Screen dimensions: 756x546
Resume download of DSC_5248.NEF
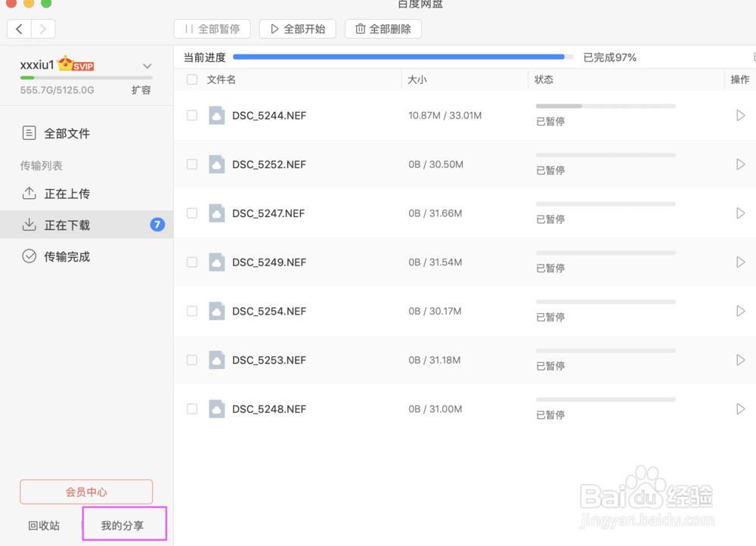point(741,409)
